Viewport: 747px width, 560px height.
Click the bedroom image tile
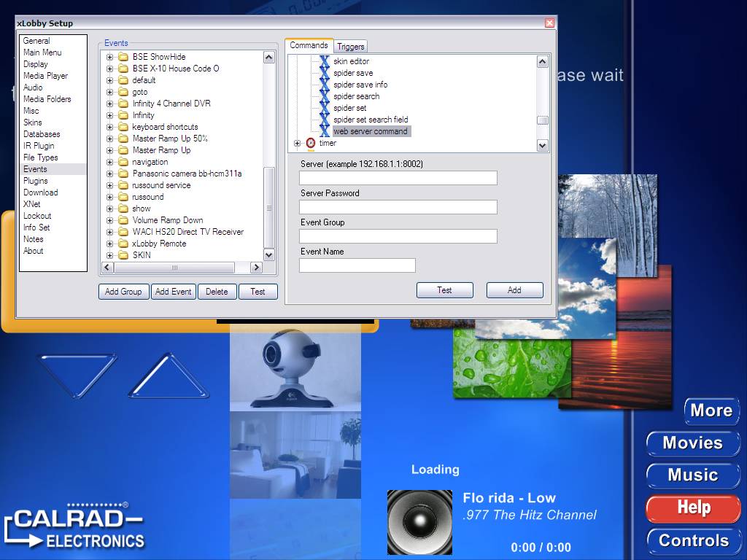click(295, 455)
